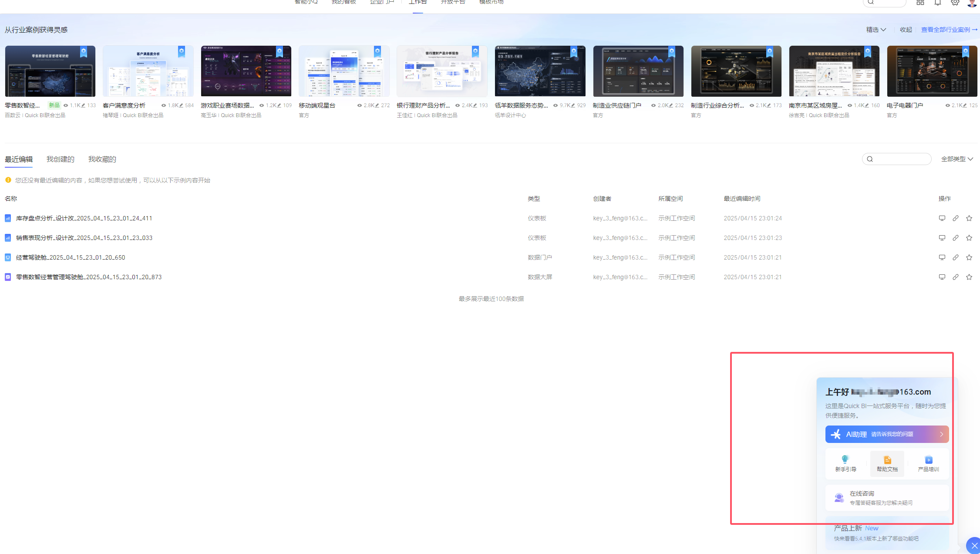
Task: Switch to 我创建的 tab
Action: (x=61, y=159)
